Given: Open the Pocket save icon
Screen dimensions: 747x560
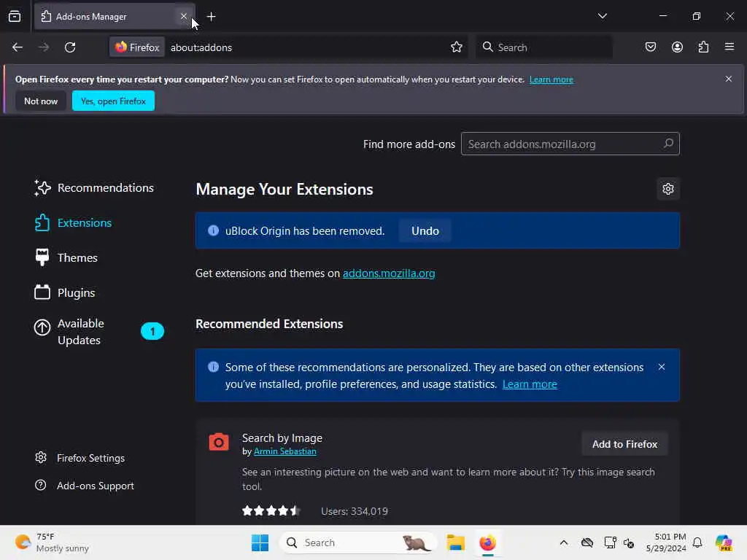Looking at the screenshot, I should coord(650,47).
